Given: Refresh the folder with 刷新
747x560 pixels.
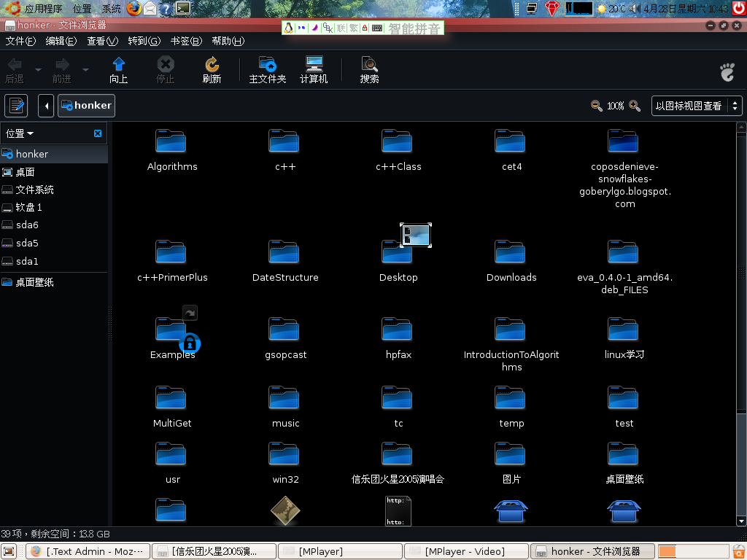Looking at the screenshot, I should (212, 70).
